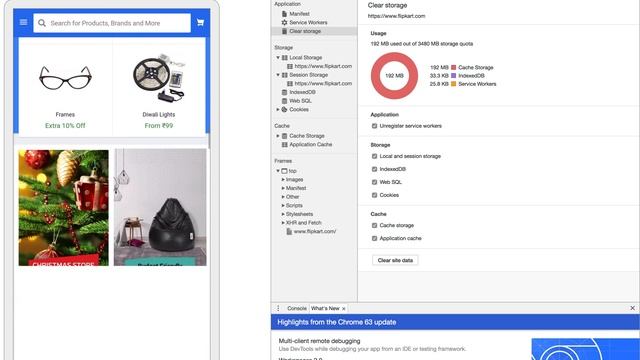The image size is (640, 360).
Task: Click Highlights from the Chrome 63 update
Action: coord(337,322)
